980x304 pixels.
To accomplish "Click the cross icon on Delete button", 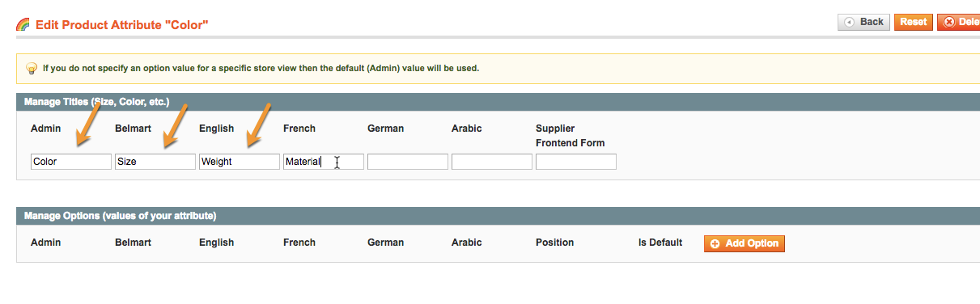I will tap(949, 22).
